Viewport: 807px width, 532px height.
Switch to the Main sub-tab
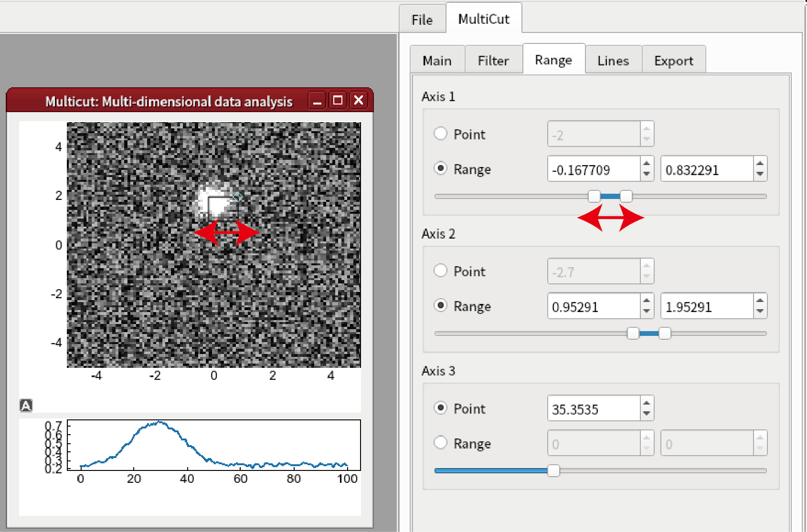pyautogui.click(x=437, y=61)
